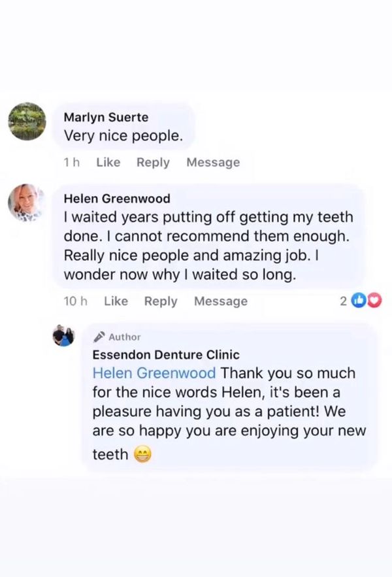Screen dimensions: 392x577
Task: Message Helen Greenwood from her comment
Action: pyautogui.click(x=221, y=301)
